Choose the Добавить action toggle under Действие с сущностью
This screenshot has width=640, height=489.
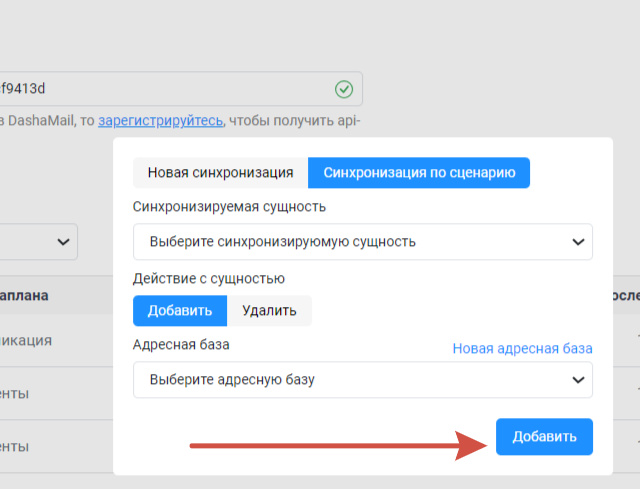[180, 311]
